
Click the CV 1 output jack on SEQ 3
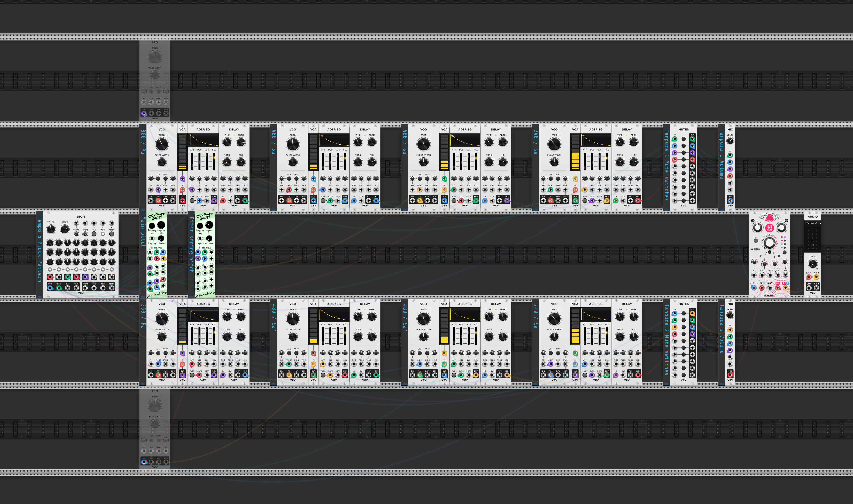(x=50, y=288)
